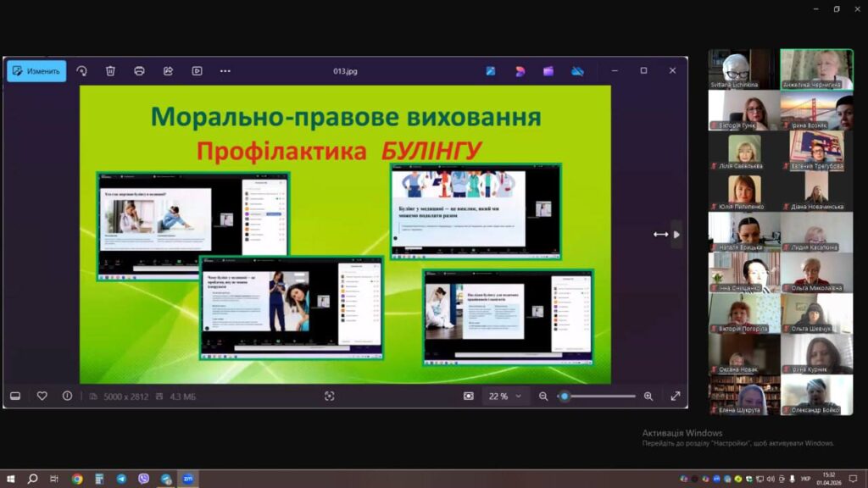868x488 pixels.
Task: Open the three-dots more options menu
Action: tap(225, 71)
